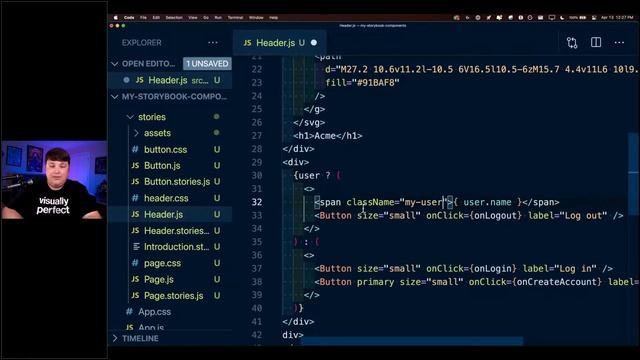Click the horizontal scrollbar under editor
This screenshot has width=640, height=360.
point(412,340)
